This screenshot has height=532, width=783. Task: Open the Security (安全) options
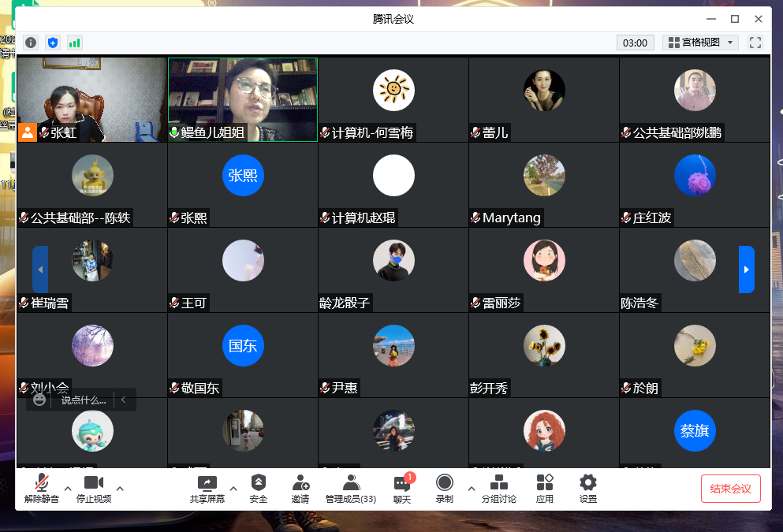259,489
